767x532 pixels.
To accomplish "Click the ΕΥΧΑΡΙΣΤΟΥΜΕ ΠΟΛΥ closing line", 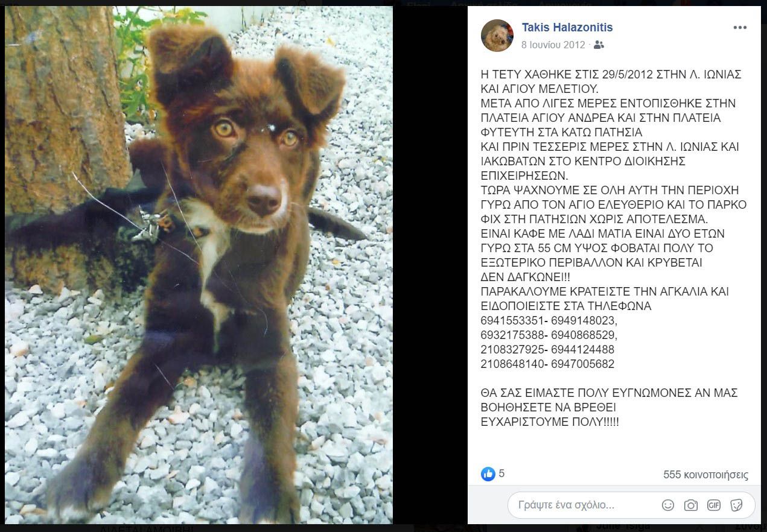I will click(x=550, y=422).
